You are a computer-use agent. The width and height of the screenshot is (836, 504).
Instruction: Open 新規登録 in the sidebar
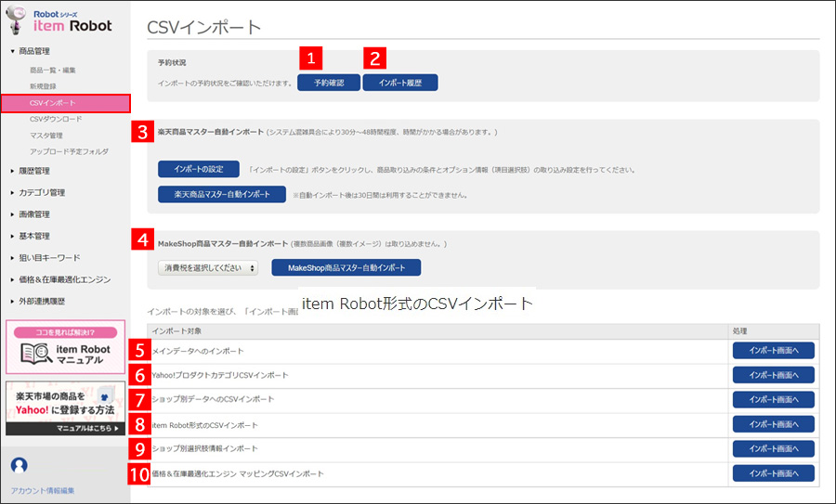43,86
